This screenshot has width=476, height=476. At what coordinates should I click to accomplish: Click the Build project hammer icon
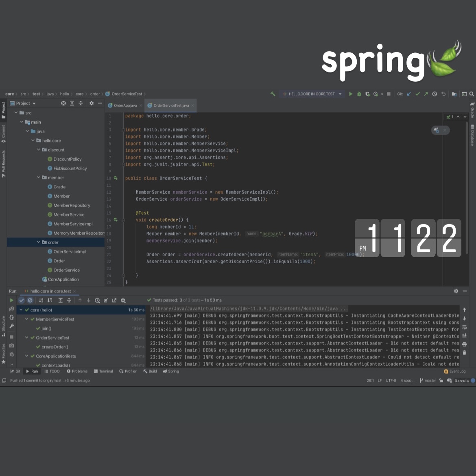(273, 94)
